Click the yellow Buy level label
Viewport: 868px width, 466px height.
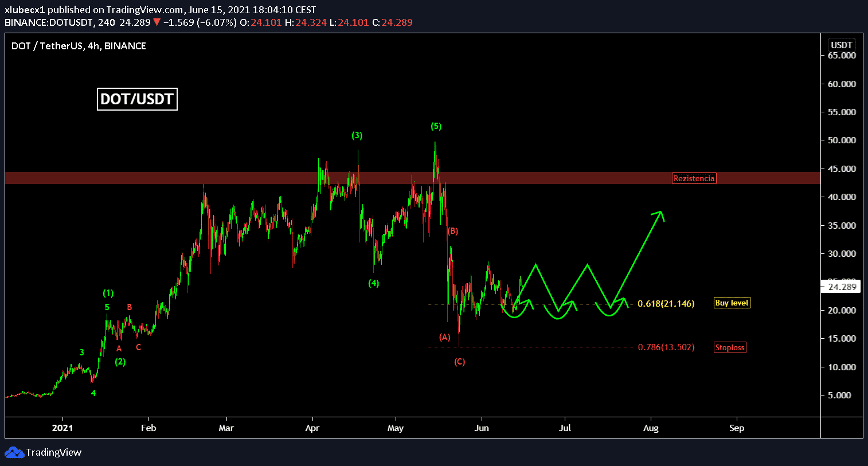(x=732, y=303)
